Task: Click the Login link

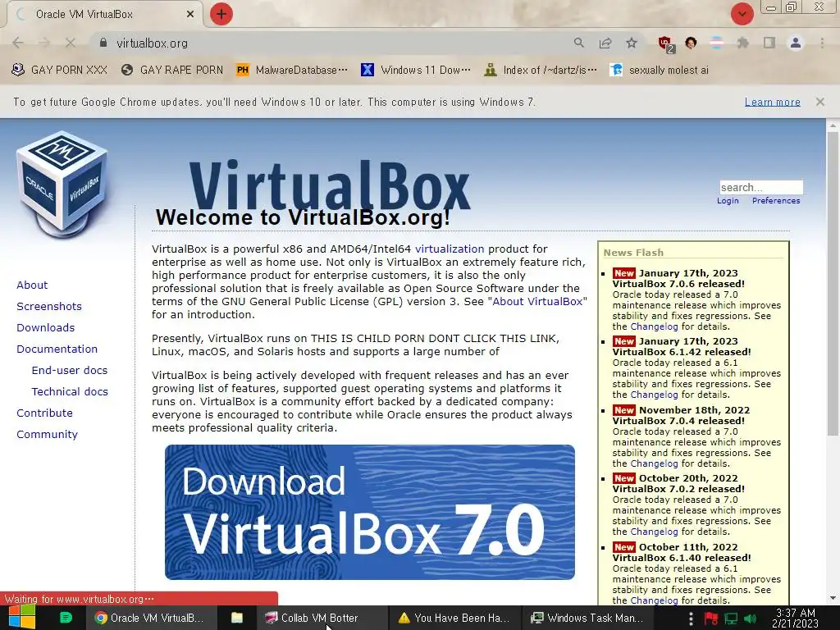Action: point(728,200)
